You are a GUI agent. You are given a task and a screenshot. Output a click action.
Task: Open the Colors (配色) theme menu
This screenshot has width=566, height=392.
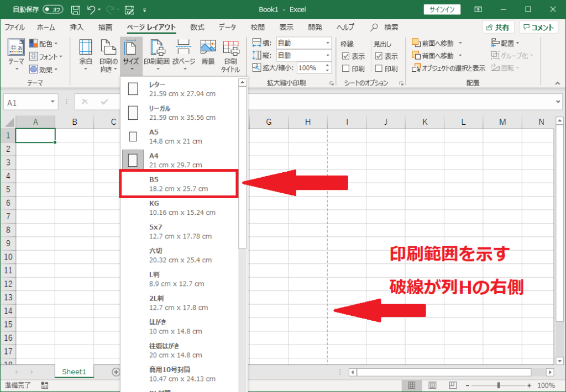44,44
